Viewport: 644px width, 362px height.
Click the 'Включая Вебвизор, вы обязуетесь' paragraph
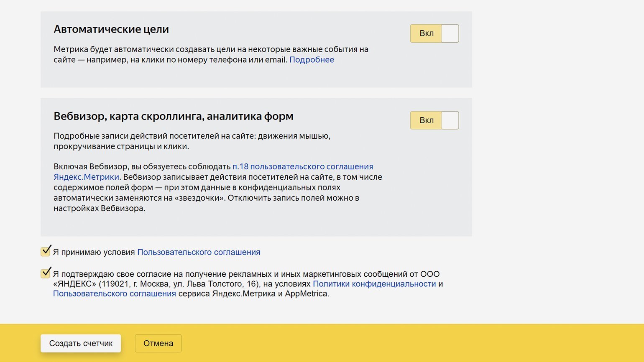point(217,188)
